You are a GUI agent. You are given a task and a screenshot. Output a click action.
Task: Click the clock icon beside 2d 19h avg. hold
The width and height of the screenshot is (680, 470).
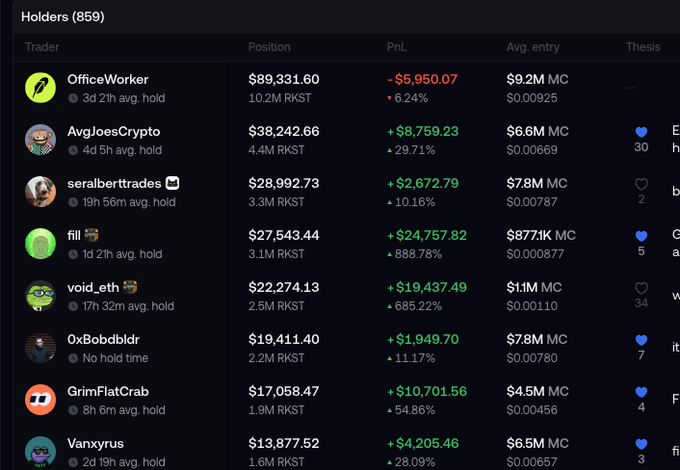tap(73, 463)
